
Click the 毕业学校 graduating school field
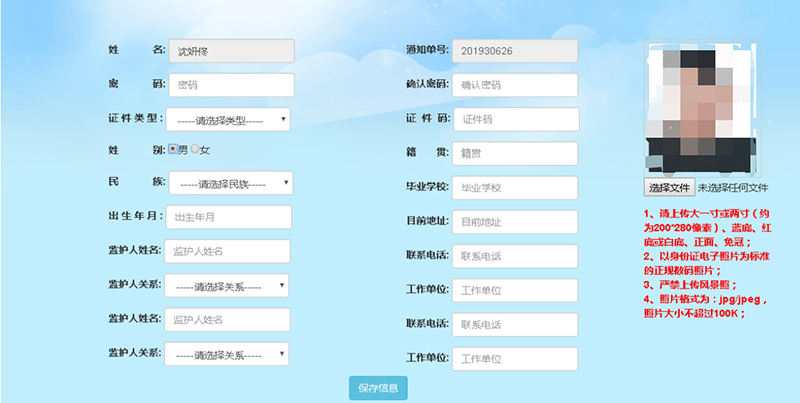(515, 188)
